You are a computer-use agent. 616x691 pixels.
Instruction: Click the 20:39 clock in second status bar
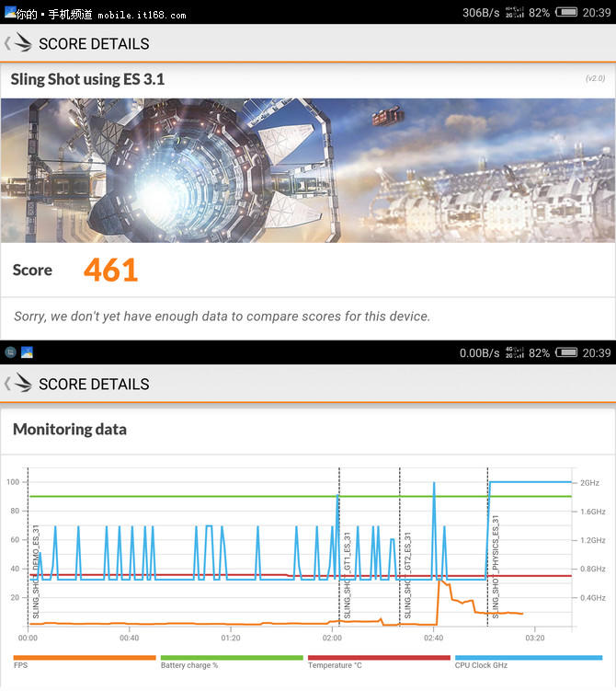pyautogui.click(x=597, y=353)
